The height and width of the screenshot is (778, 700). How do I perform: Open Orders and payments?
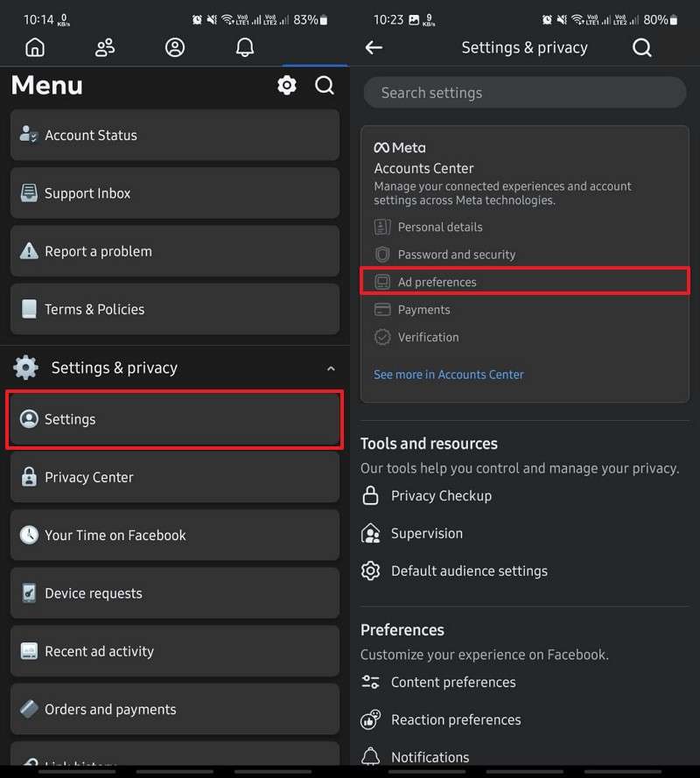pos(175,709)
